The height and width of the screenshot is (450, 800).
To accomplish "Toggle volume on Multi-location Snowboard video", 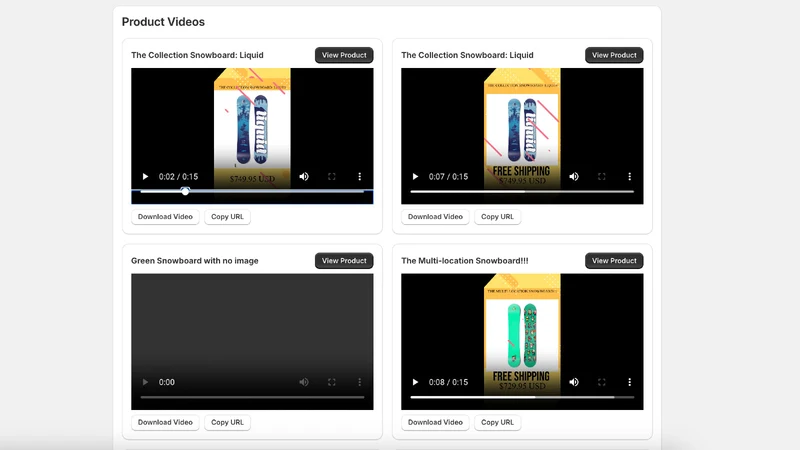I will coord(574,382).
